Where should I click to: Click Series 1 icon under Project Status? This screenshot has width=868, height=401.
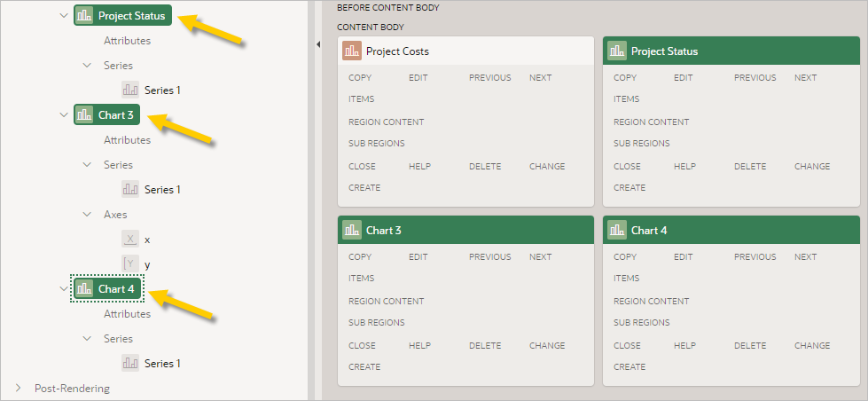130,90
